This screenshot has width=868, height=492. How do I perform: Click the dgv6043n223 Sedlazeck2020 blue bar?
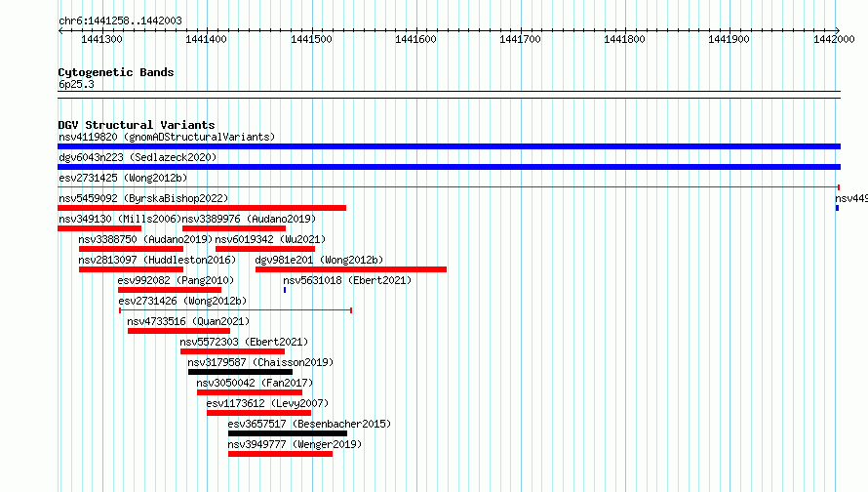449,167
